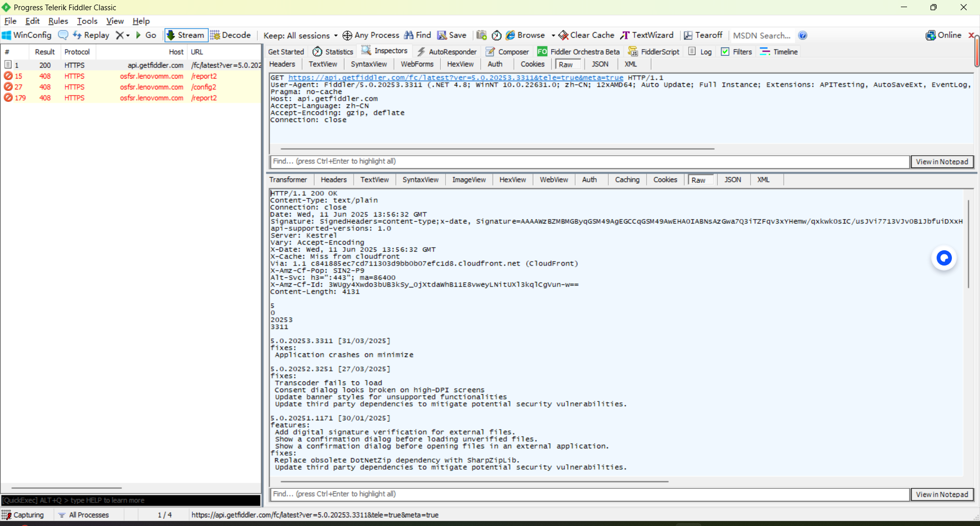Click the Any Process target icon
Viewport: 980px width, 526px height.
point(348,35)
